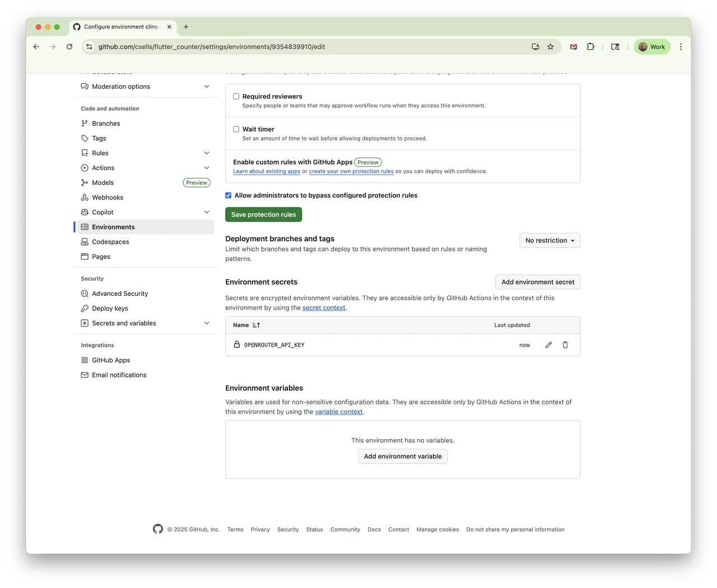Click Do not share my personal information
This screenshot has width=717, height=588.
coord(515,530)
